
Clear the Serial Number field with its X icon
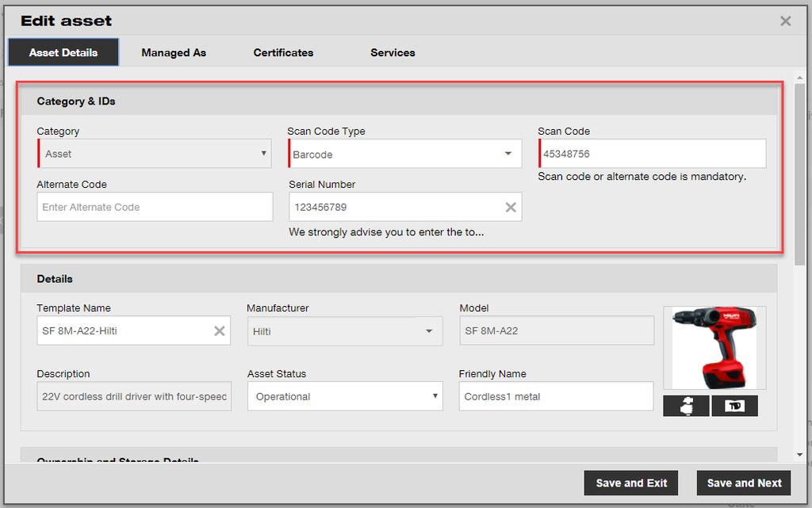(511, 207)
